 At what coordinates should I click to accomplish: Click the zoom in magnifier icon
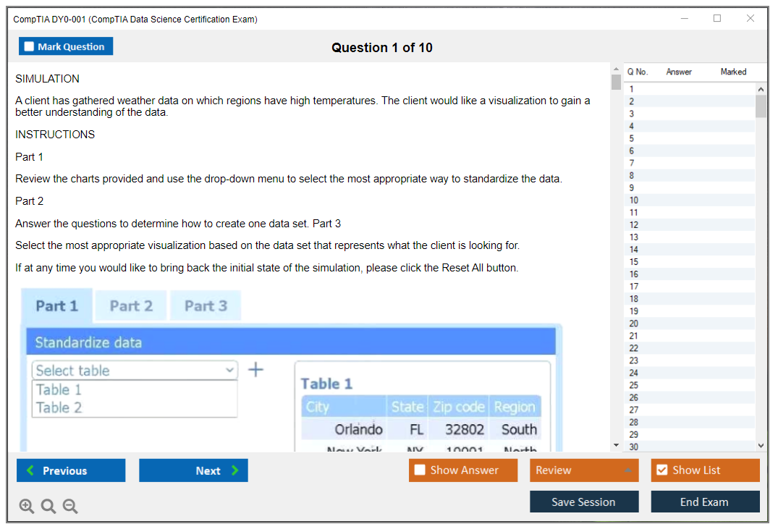click(26, 506)
